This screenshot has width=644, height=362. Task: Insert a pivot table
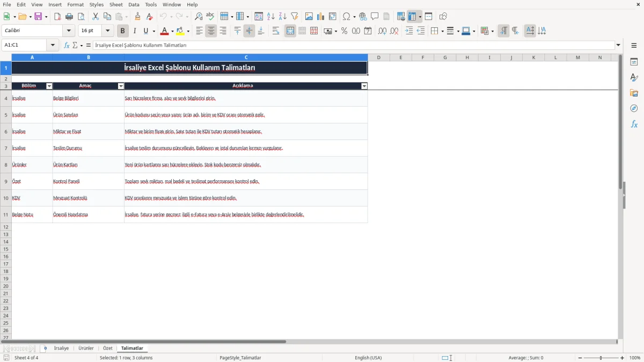pos(333,17)
